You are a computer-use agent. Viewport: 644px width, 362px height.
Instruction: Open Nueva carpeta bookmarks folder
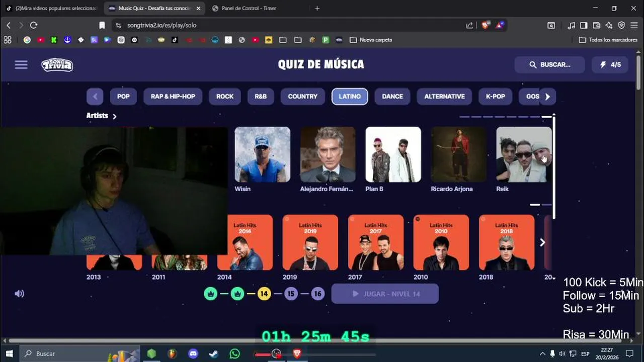click(370, 40)
